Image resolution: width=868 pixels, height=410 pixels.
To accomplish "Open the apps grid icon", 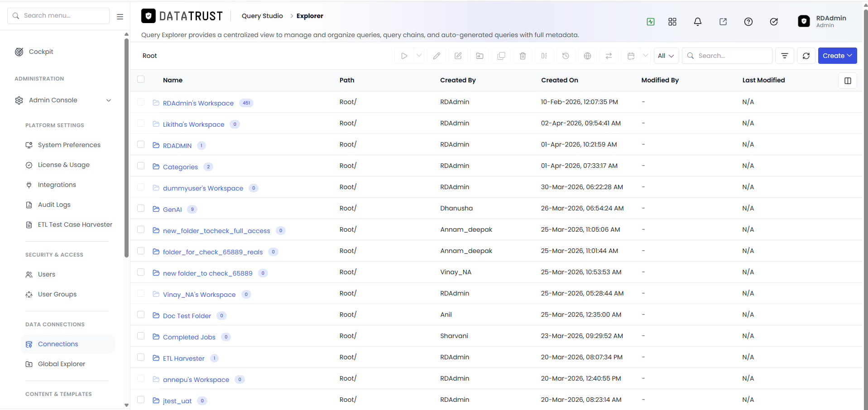I will pyautogui.click(x=672, y=22).
